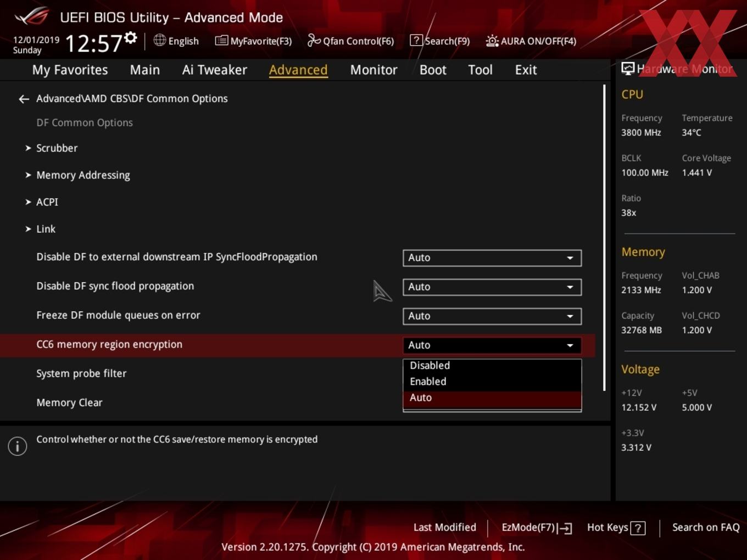Image resolution: width=747 pixels, height=560 pixels.
Task: Click the Qfan Control fan icon
Action: 314,41
